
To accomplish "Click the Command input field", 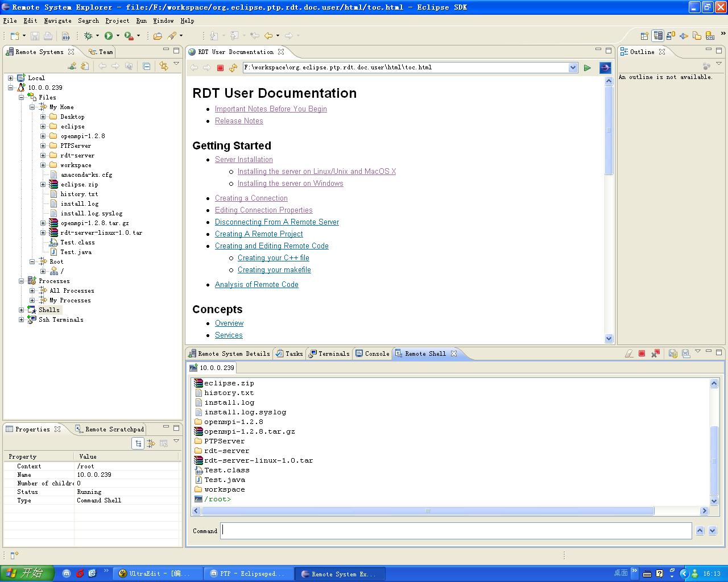I will (x=456, y=530).
